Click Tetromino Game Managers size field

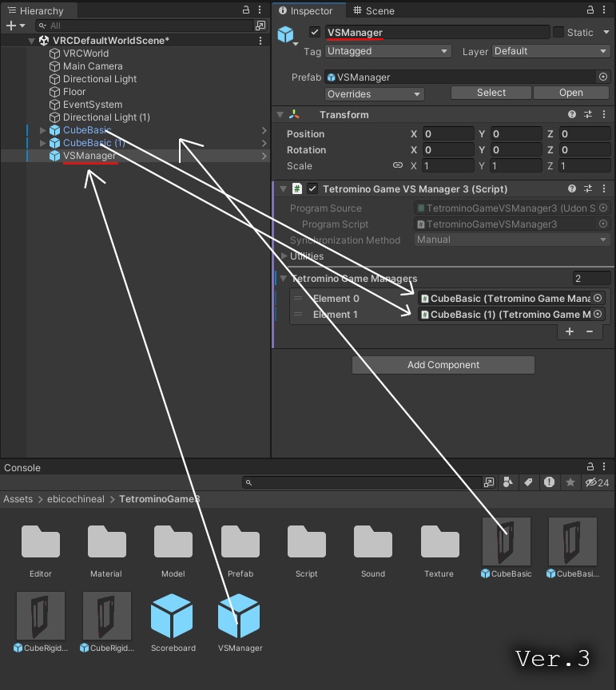(591, 278)
